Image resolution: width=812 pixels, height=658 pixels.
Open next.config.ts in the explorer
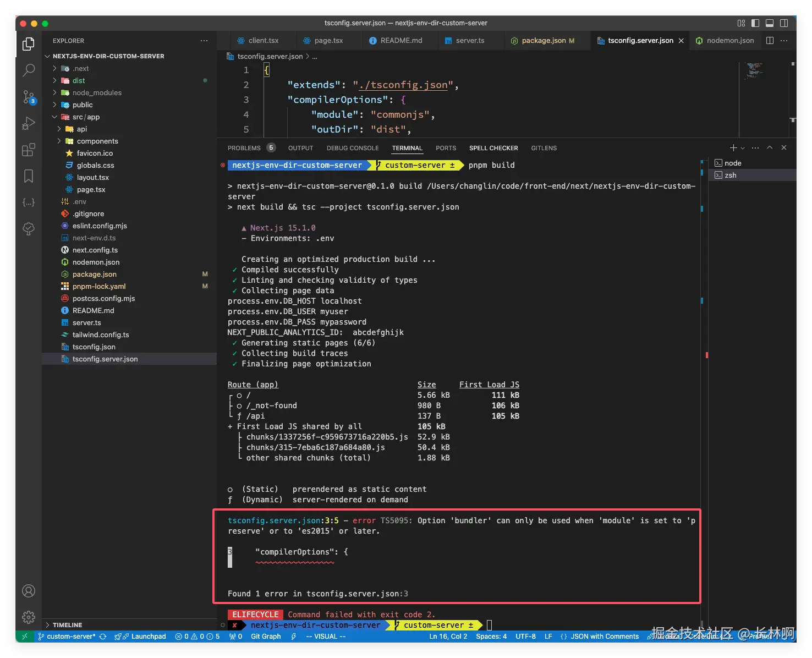click(129, 250)
